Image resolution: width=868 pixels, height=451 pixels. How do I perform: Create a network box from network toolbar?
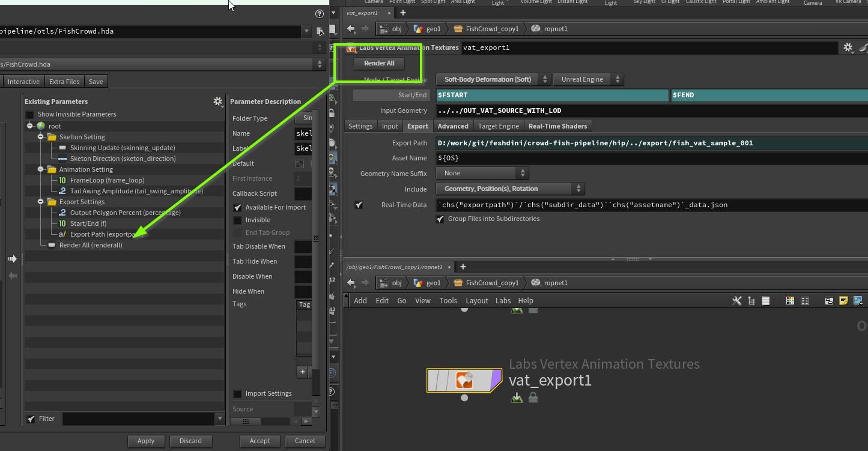[x=829, y=301]
